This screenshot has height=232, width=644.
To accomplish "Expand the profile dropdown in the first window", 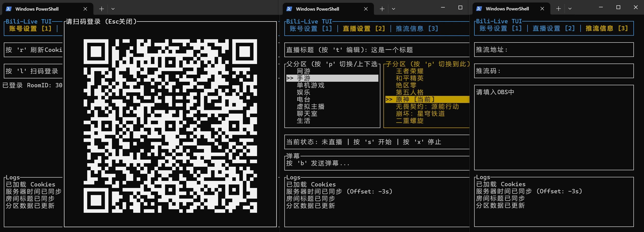I will (113, 9).
